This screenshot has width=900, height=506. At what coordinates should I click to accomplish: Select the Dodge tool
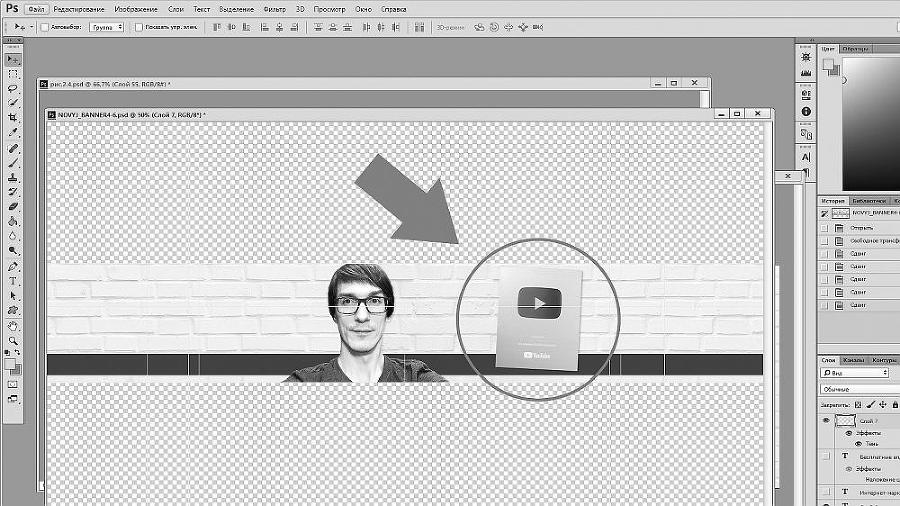point(13,251)
